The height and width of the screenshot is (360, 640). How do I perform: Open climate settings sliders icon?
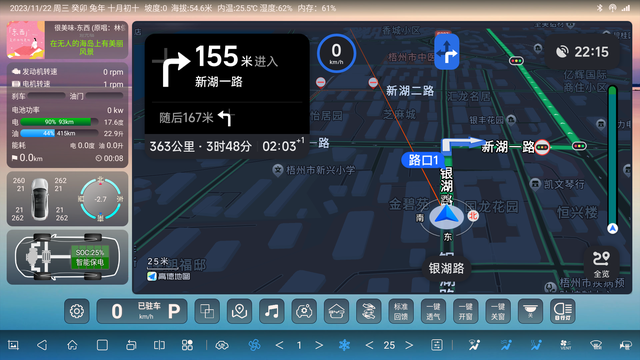coord(437,345)
